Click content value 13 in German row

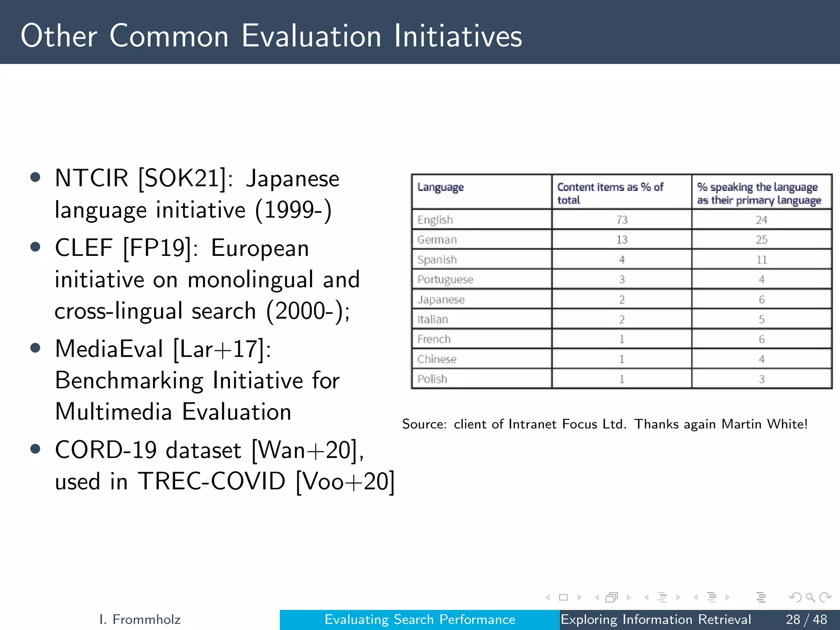click(622, 240)
